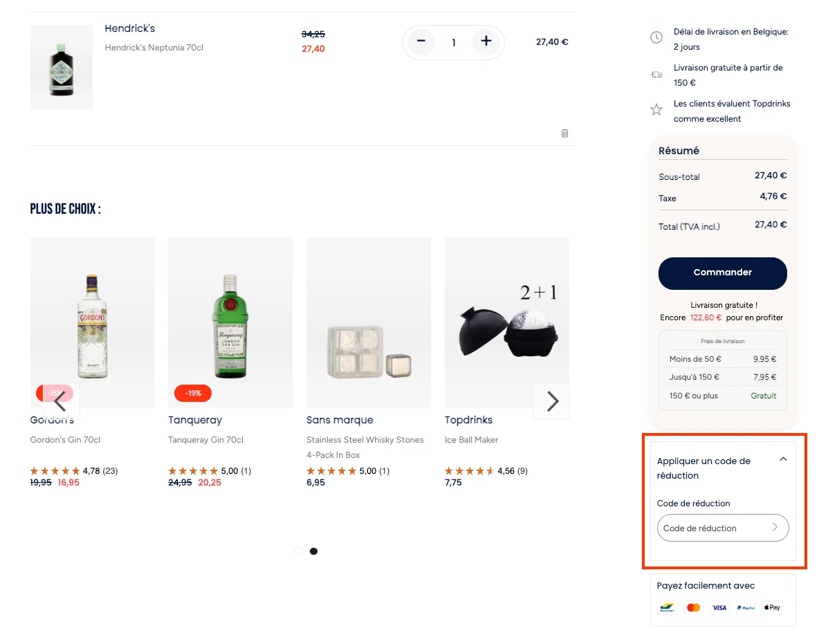Remove item using the trash bin icon
The width and height of the screenshot is (828, 644).
(x=564, y=133)
